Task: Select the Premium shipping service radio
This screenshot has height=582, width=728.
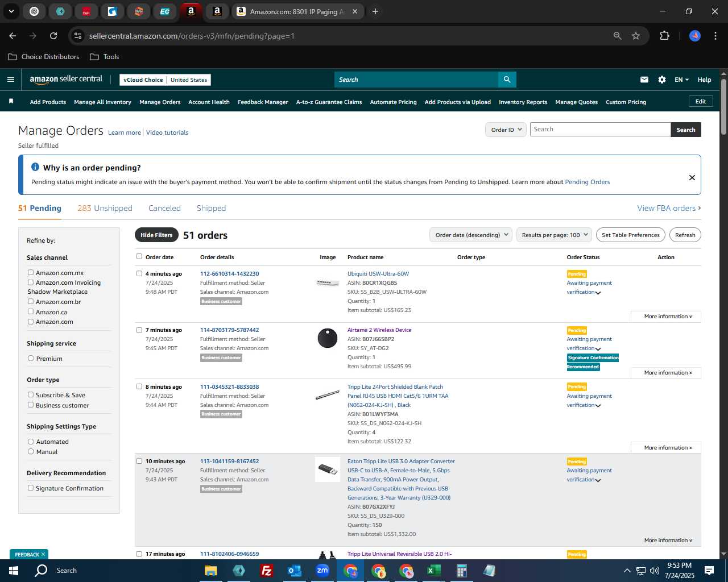Action: [31, 359]
